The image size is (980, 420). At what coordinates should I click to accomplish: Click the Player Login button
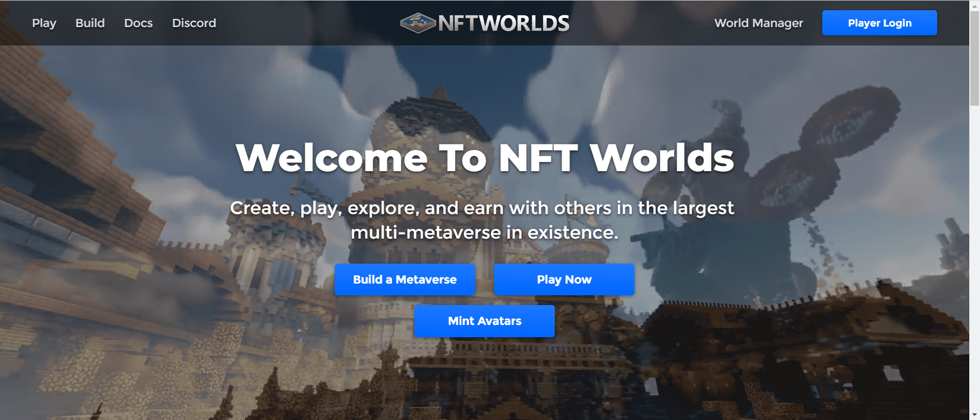click(x=879, y=23)
